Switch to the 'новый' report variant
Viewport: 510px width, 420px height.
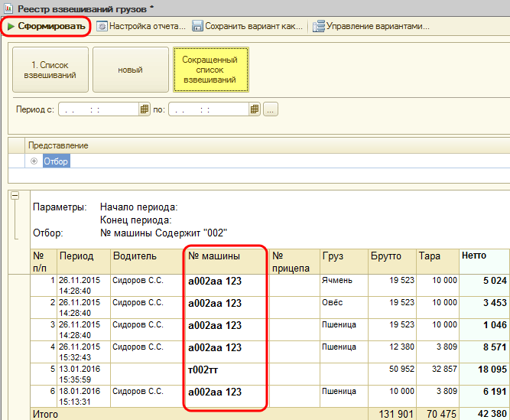pos(130,70)
